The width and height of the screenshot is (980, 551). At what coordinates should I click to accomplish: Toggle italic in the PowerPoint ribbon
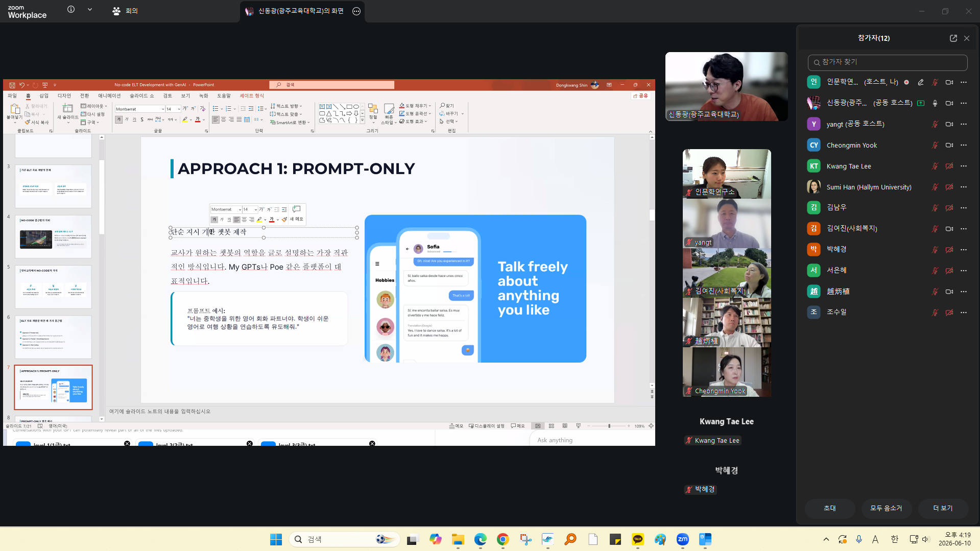coord(127,119)
